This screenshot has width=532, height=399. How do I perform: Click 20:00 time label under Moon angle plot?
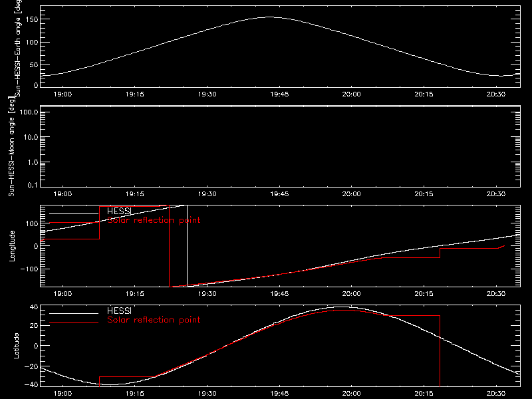[x=352, y=194]
